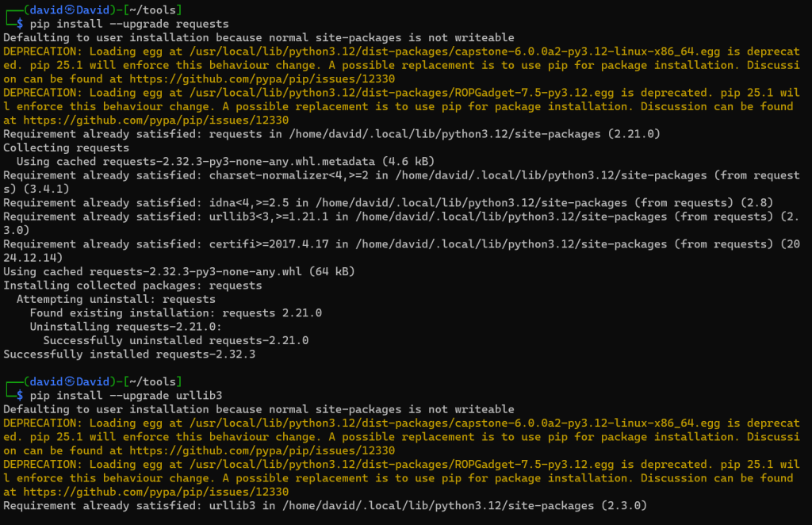
Task: Click the "Successfully installed requests-2.32.3" line
Action: (129, 354)
